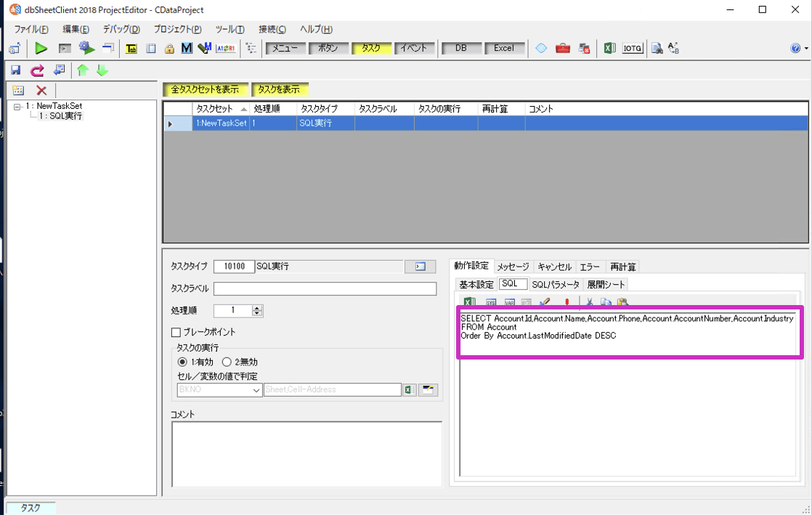812x515 pixels.
Task: Click the IOTG toolbar icon
Action: pyautogui.click(x=633, y=48)
